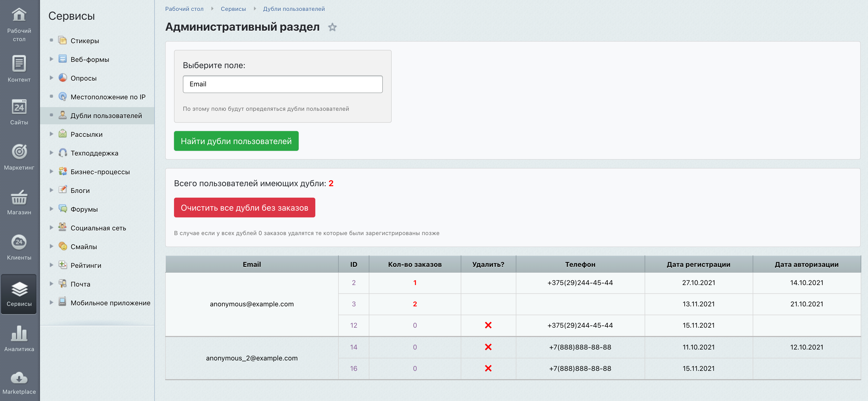This screenshot has height=401, width=868.
Task: Open the Email field selector dropdown
Action: tap(282, 84)
